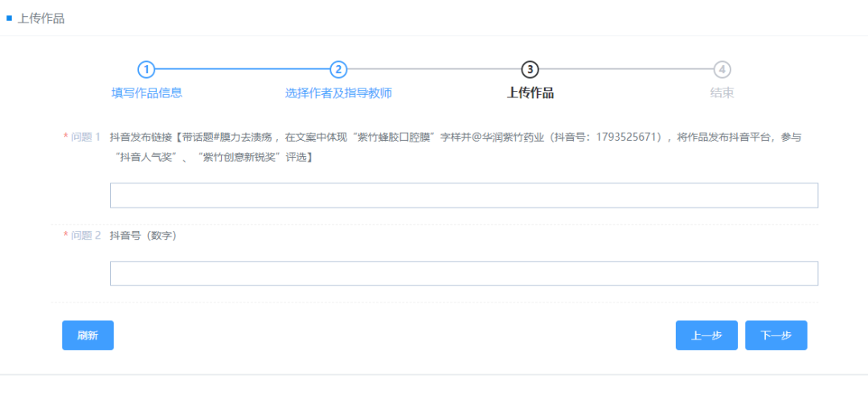The height and width of the screenshot is (399, 868).
Task: Click the step 2 circle icon
Action: (338, 70)
